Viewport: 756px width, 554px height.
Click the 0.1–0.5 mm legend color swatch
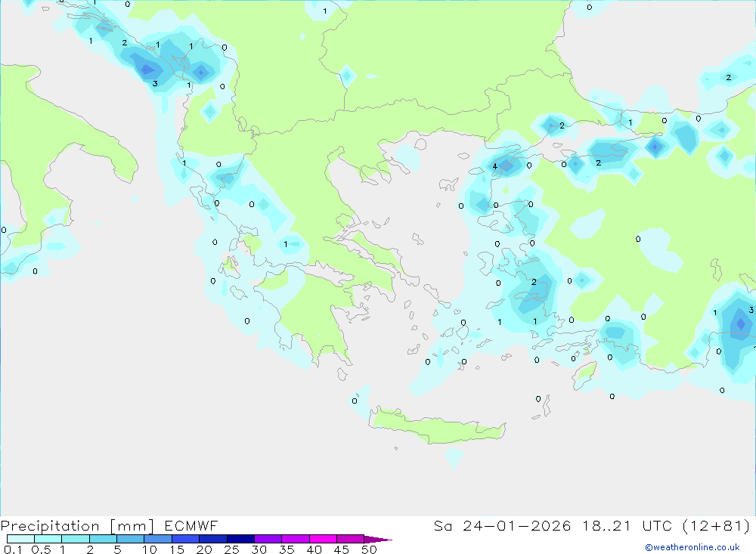point(20,539)
